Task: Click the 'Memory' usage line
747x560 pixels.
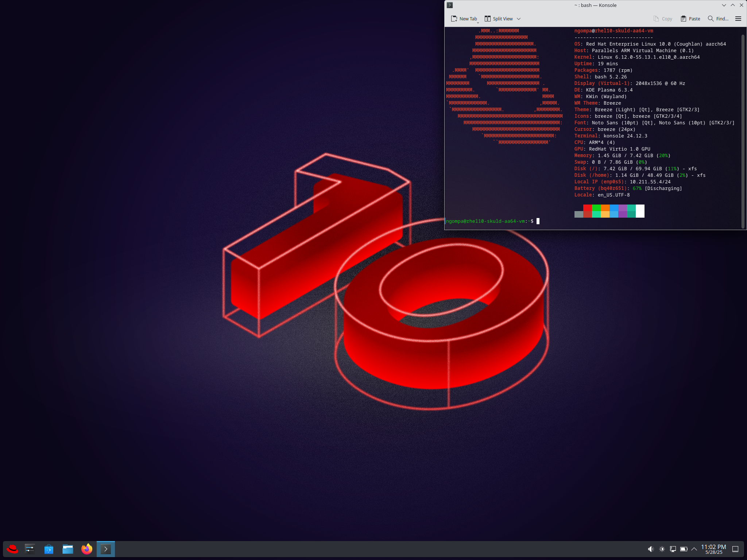Action: 622,156
